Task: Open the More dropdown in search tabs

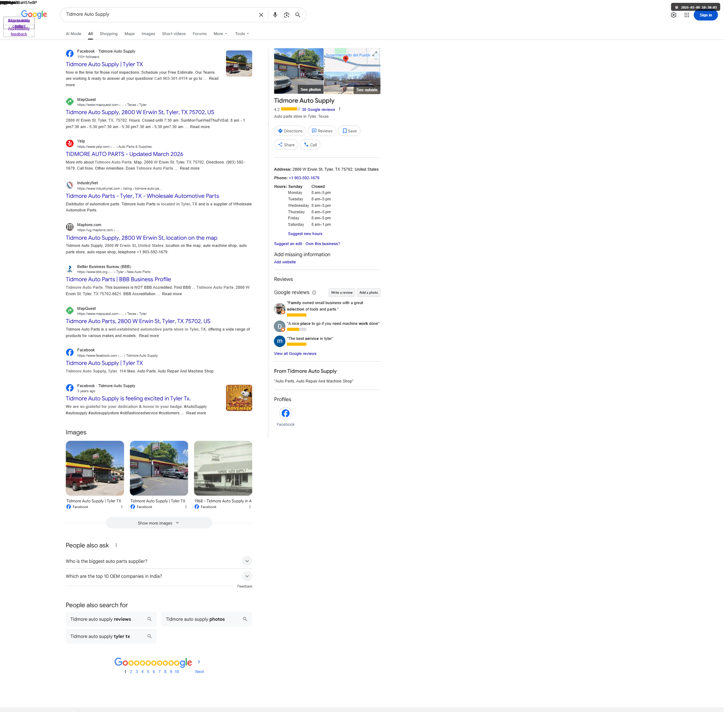Action: [221, 34]
